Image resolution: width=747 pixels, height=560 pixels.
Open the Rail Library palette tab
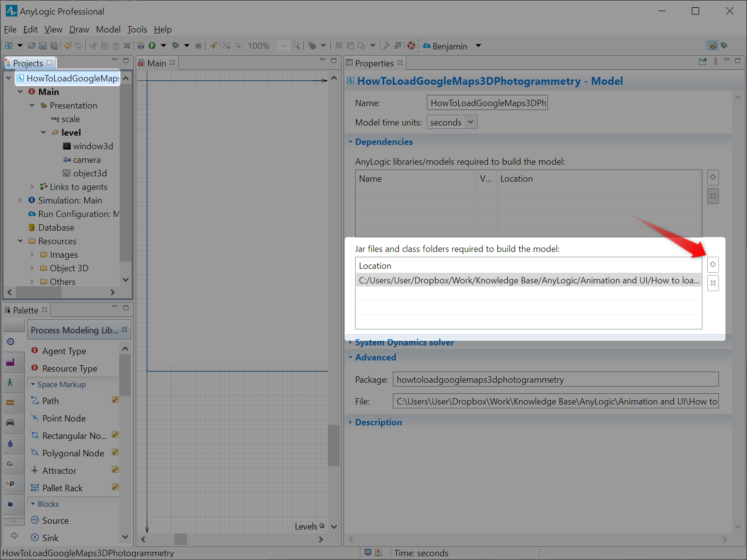point(10,403)
